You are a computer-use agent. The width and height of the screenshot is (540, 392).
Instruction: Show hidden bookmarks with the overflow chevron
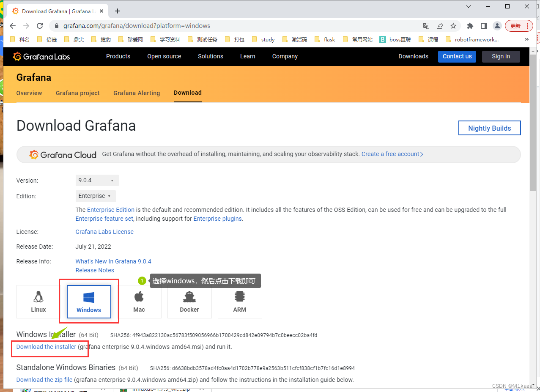pos(526,39)
